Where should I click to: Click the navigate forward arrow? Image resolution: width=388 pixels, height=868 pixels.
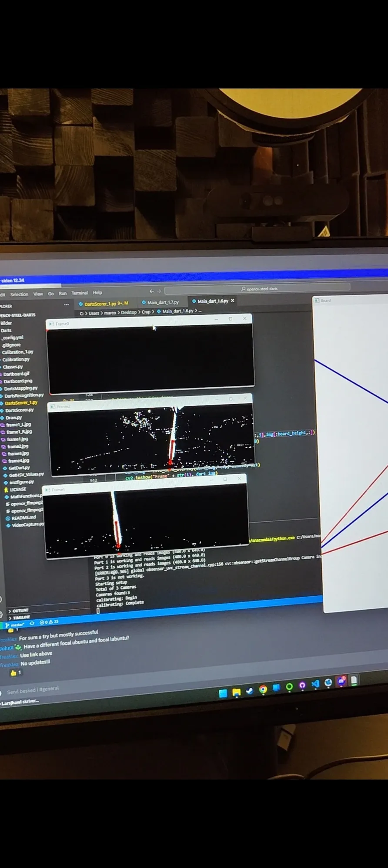point(159,291)
